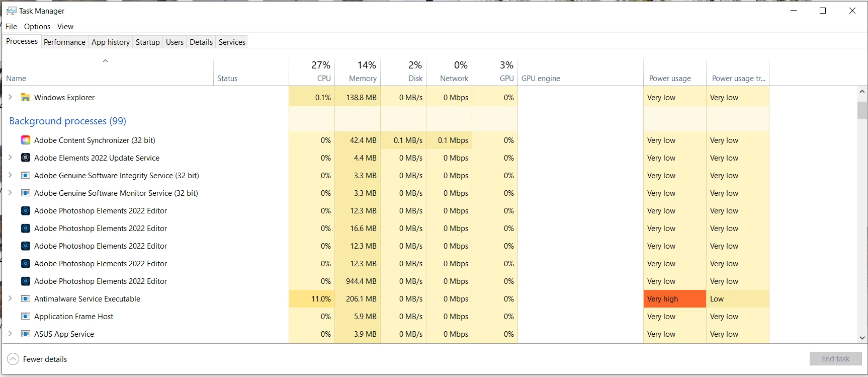This screenshot has width=868, height=377.
Task: Click the Fewer details link
Action: [x=45, y=359]
